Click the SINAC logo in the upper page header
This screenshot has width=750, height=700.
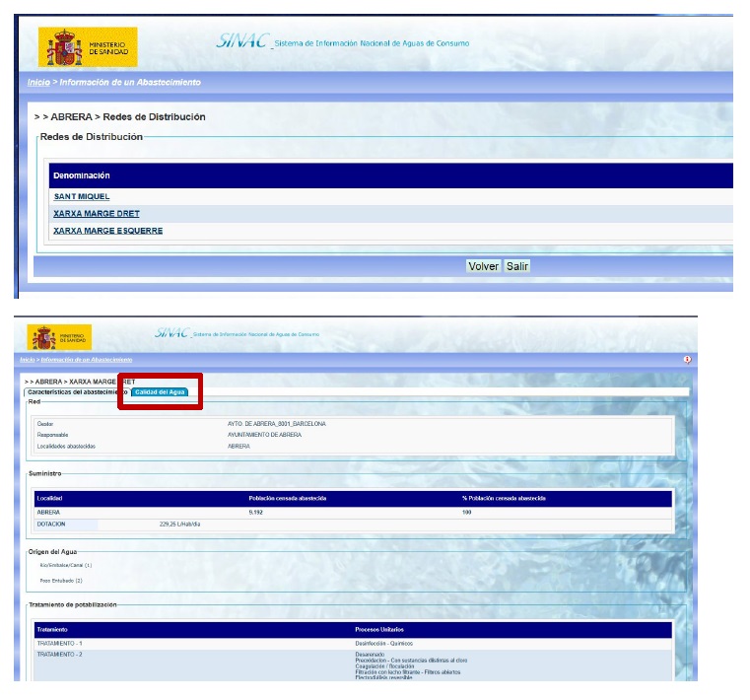pyautogui.click(x=241, y=42)
